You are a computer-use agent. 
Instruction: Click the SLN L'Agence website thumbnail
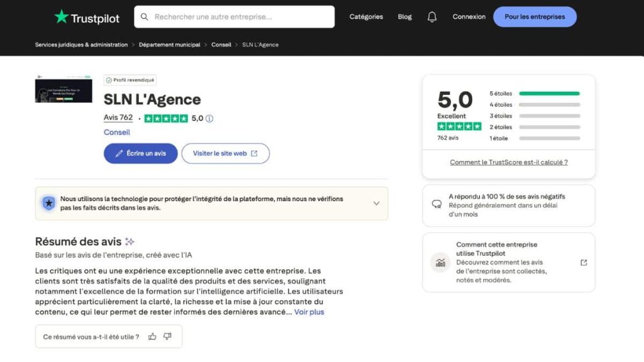64,89
